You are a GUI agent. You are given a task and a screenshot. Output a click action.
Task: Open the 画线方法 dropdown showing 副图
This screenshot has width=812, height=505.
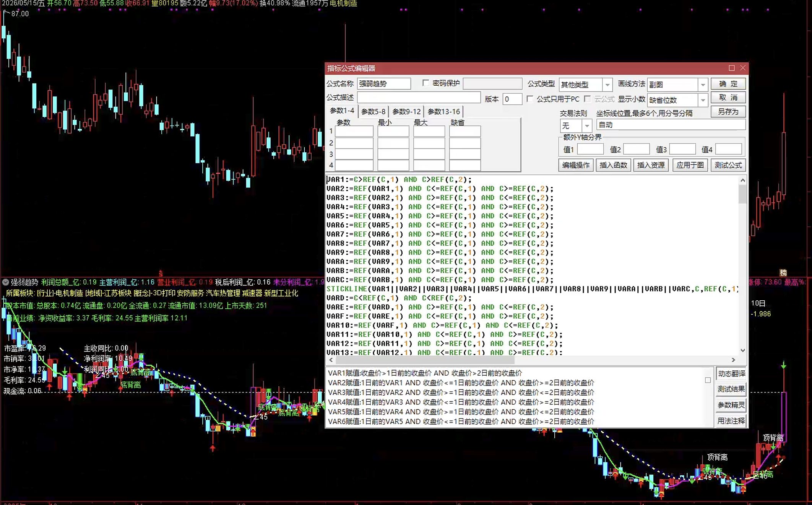pos(703,85)
